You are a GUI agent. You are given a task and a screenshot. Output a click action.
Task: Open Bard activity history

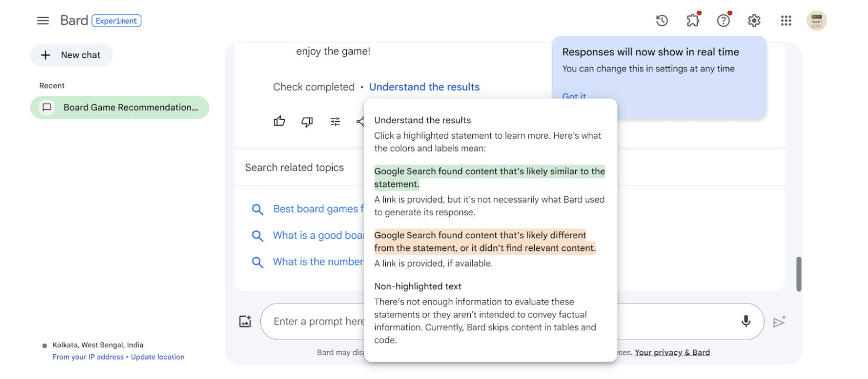[x=661, y=20]
